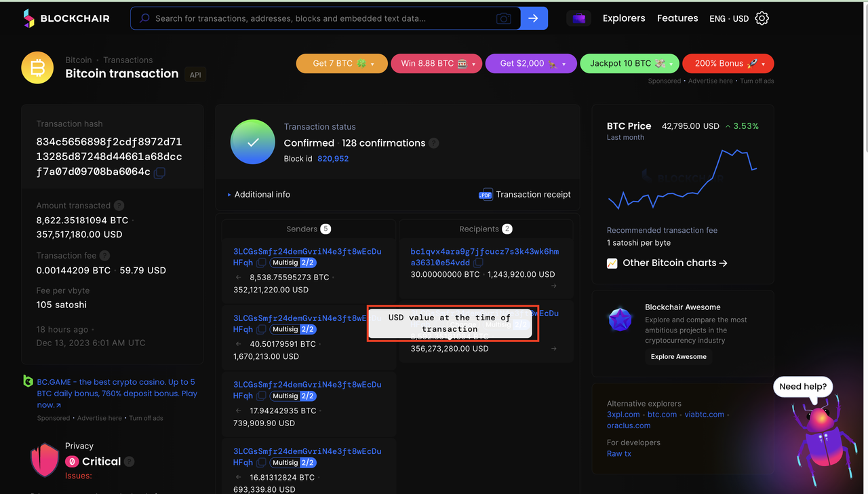
Task: Click the API badge
Action: 195,75
